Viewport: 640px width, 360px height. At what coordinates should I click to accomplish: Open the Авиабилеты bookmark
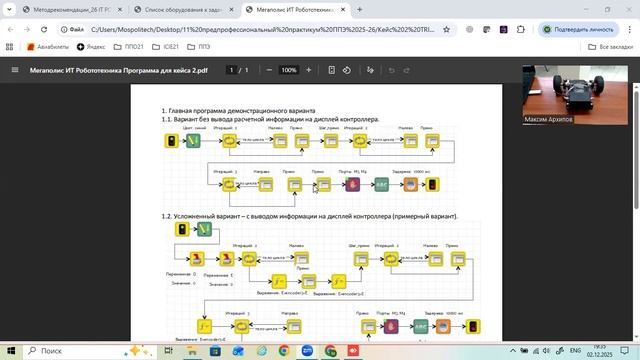48,47
